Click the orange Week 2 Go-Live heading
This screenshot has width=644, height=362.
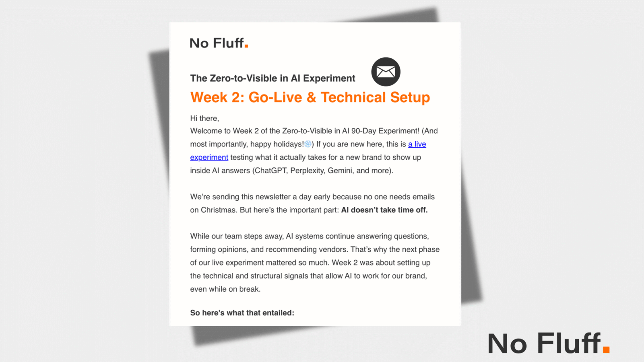coord(310,97)
